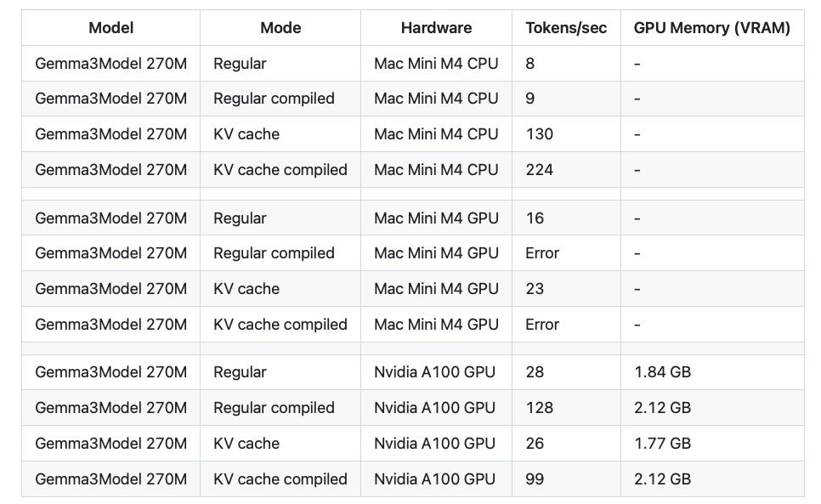The image size is (821, 504).
Task: Click Error in Mac GPU Regular compiled row
Action: 542,253
